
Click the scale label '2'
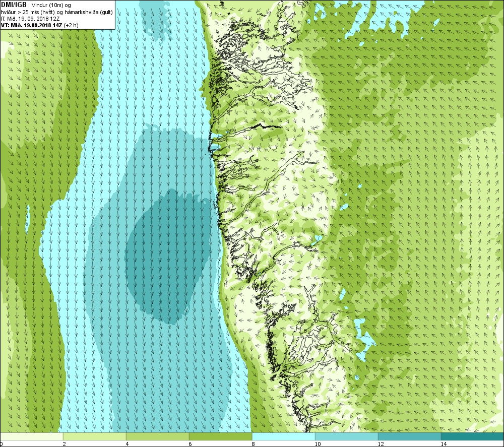coord(65,444)
